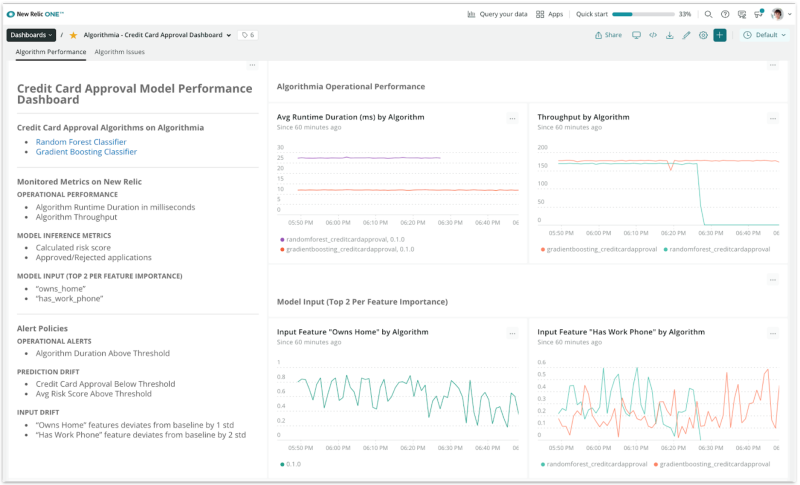Click the download export icon
The width and height of the screenshot is (800, 485).
[669, 35]
